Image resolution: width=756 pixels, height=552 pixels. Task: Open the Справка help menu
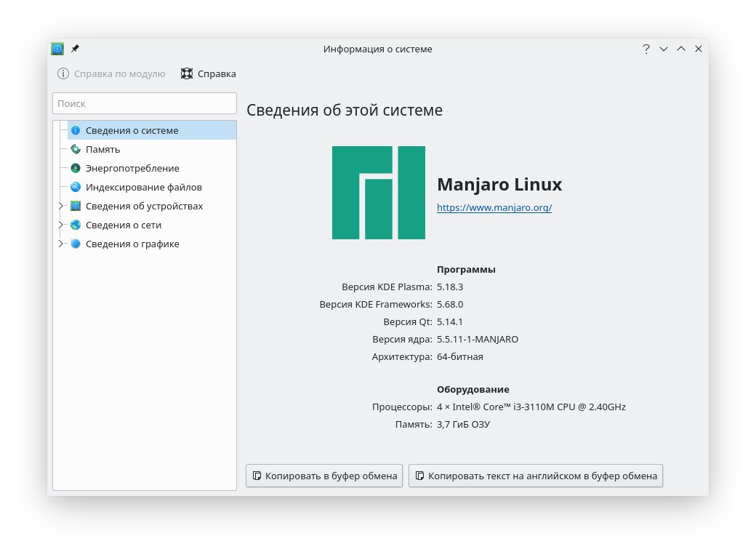pyautogui.click(x=209, y=74)
